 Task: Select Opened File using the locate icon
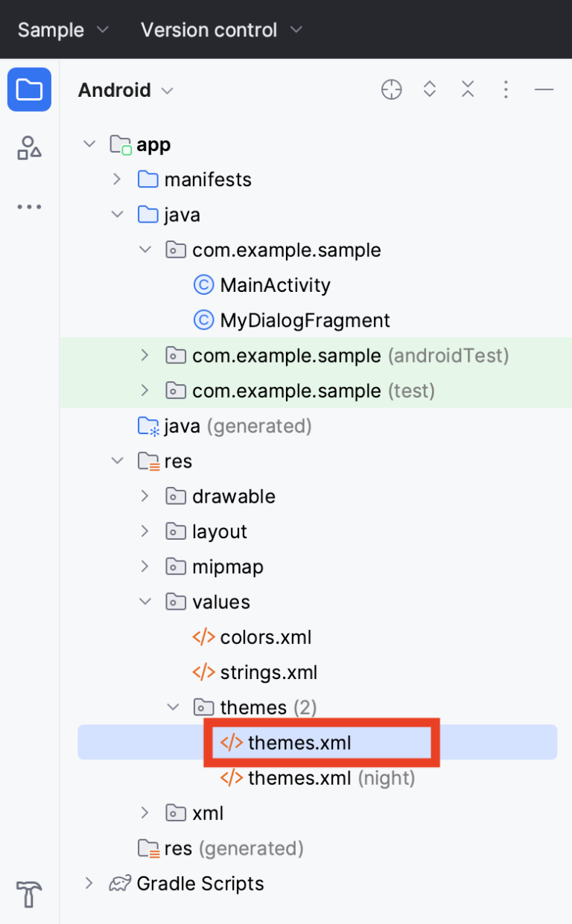click(391, 89)
